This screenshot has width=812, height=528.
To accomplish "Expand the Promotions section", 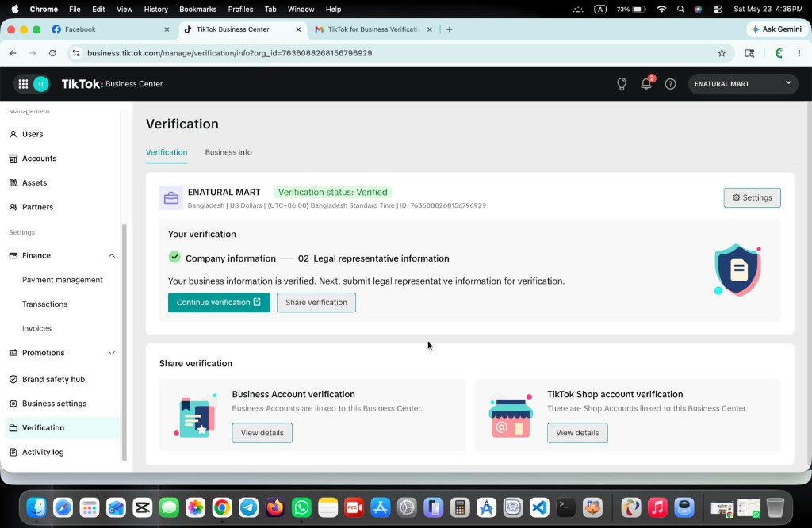I will [x=111, y=353].
